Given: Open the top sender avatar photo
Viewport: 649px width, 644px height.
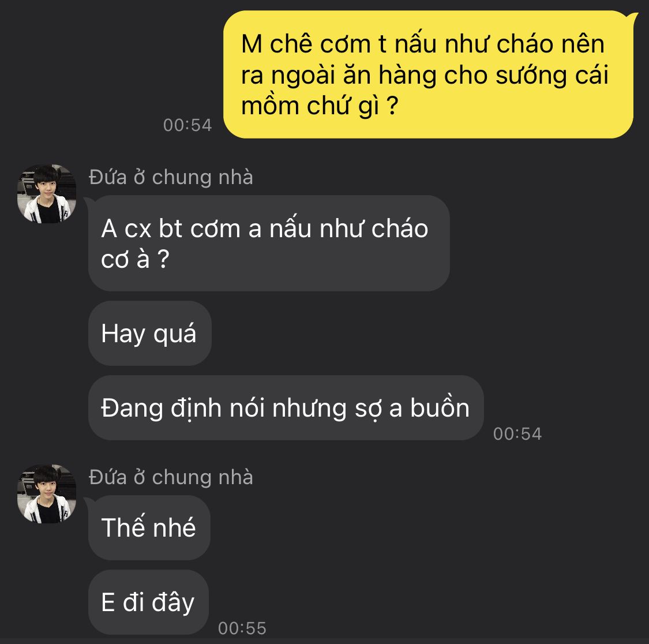Looking at the screenshot, I should [x=46, y=194].
